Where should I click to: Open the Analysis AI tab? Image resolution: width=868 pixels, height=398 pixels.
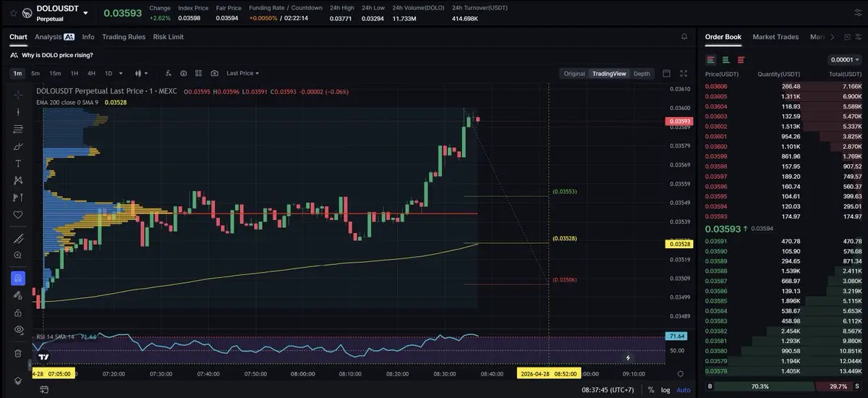54,37
